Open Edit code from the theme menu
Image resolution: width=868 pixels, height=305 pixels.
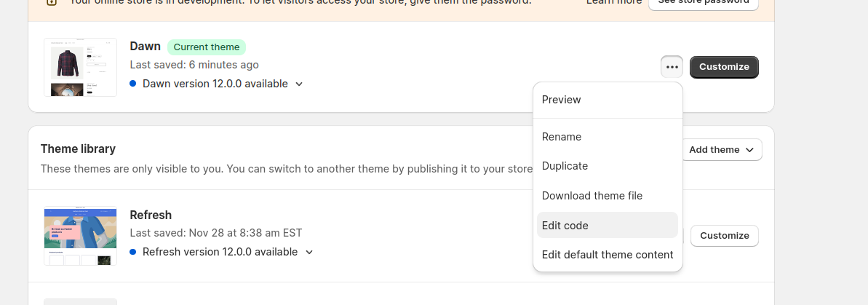pyautogui.click(x=608, y=225)
